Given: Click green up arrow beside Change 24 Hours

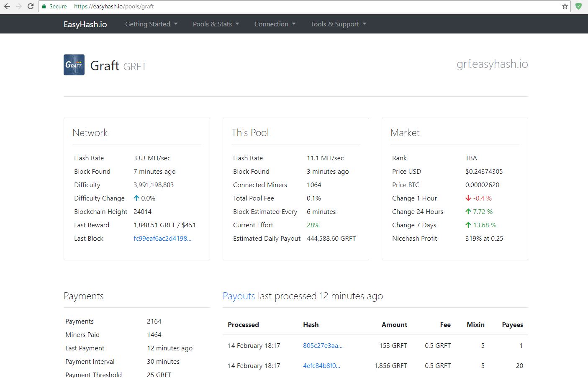Looking at the screenshot, I should pyautogui.click(x=468, y=211).
